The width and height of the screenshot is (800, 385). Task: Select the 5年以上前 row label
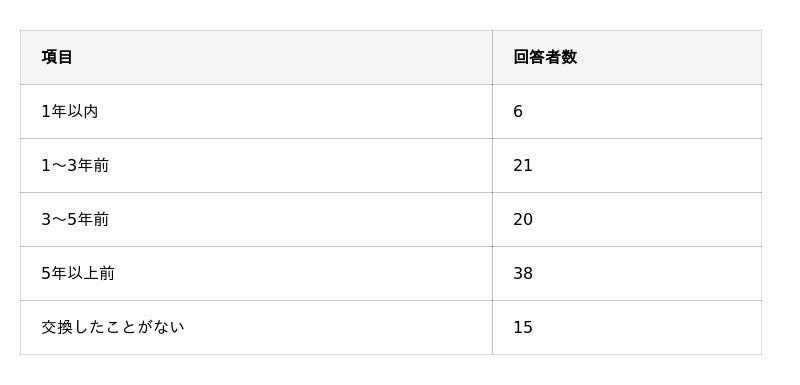point(78,273)
